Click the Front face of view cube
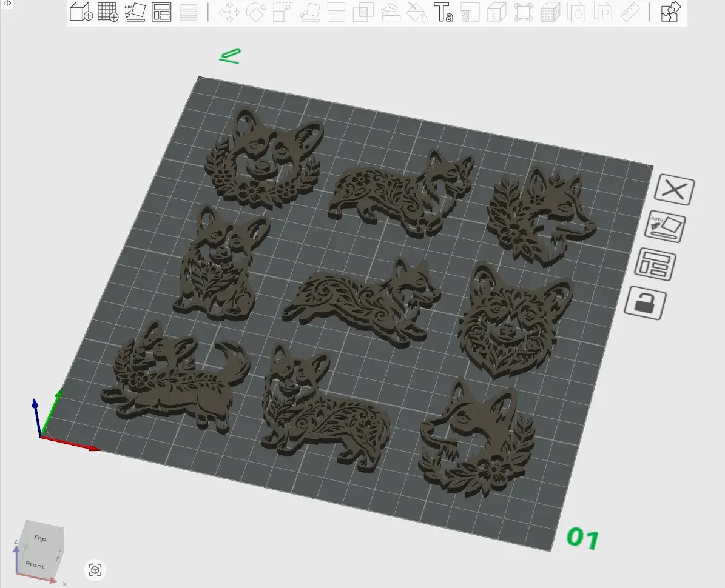Viewport: 725px width, 588px height. (x=35, y=565)
